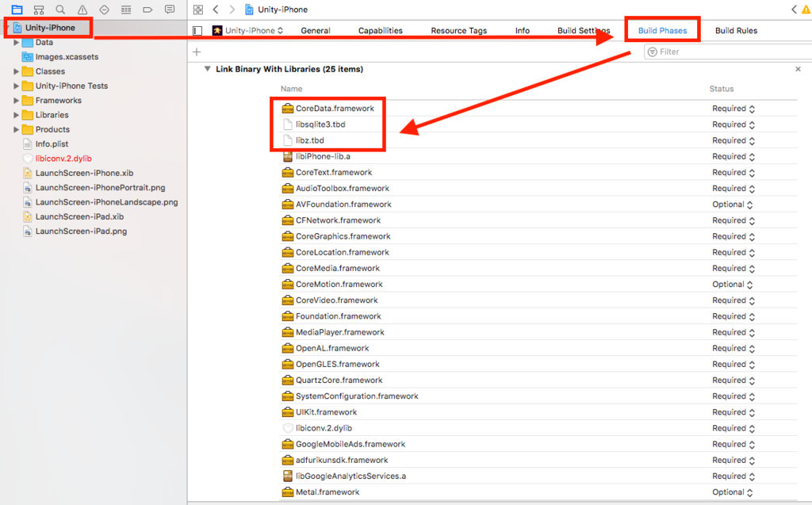This screenshot has width=812, height=505.
Task: Expand the Data folder
Action: pyautogui.click(x=16, y=43)
